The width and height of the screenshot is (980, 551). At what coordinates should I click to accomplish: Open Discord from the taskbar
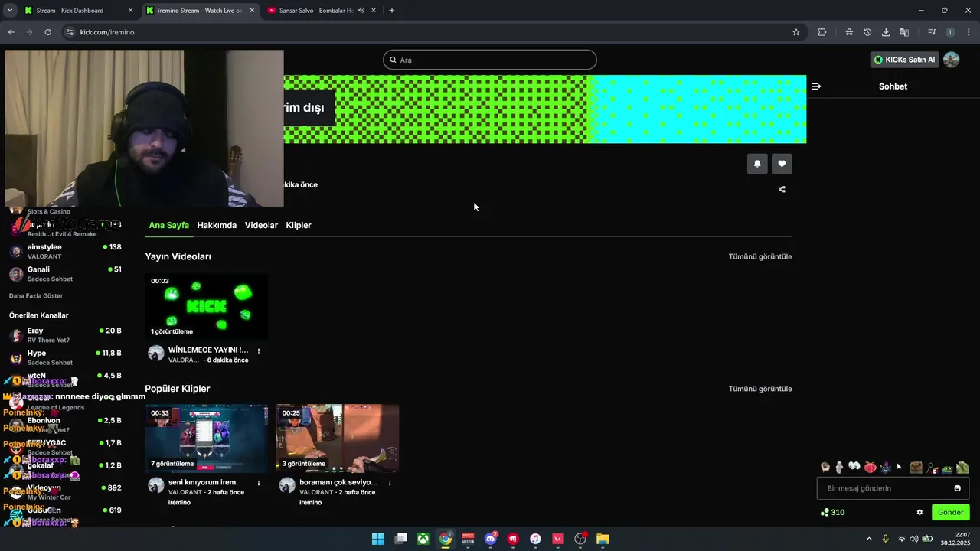pos(491,539)
